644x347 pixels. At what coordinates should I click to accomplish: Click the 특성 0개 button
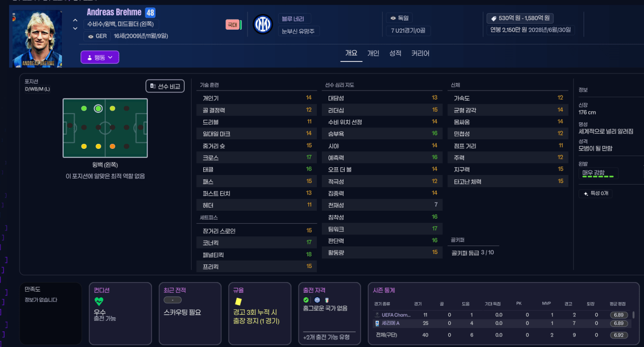point(595,193)
